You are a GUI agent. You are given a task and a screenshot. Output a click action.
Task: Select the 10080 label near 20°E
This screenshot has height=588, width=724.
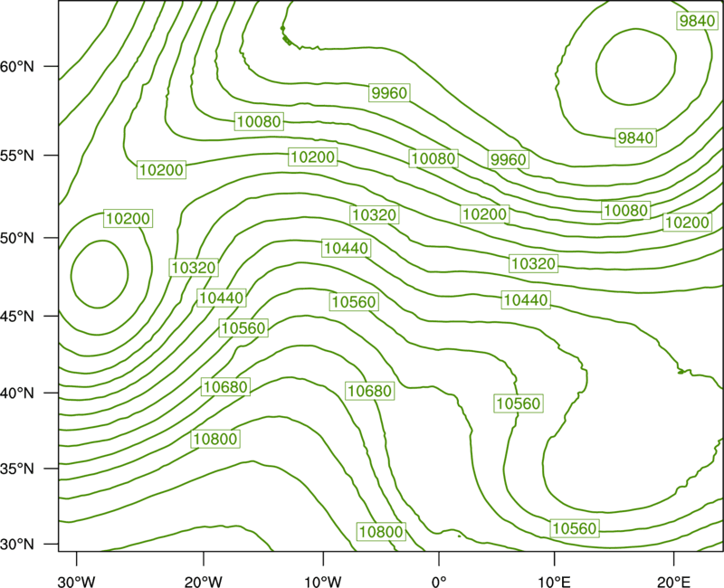(x=626, y=211)
